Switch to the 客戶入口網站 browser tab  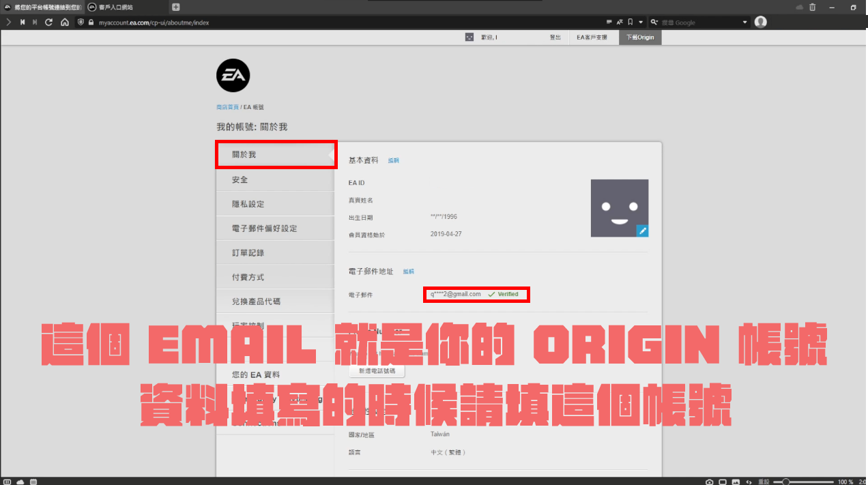click(x=126, y=7)
